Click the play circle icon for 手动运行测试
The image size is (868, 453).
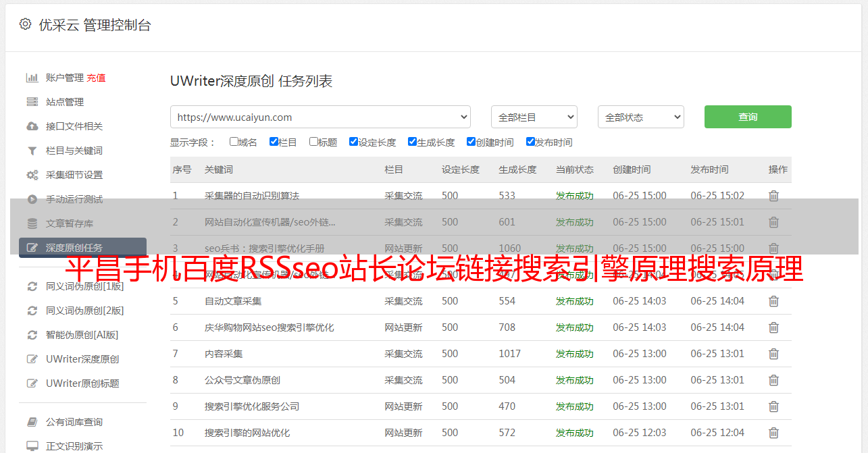tap(32, 199)
